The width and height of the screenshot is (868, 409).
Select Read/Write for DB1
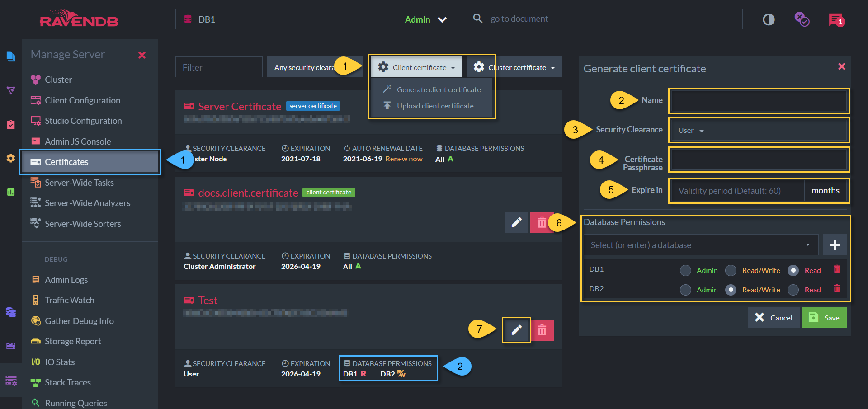pos(731,270)
